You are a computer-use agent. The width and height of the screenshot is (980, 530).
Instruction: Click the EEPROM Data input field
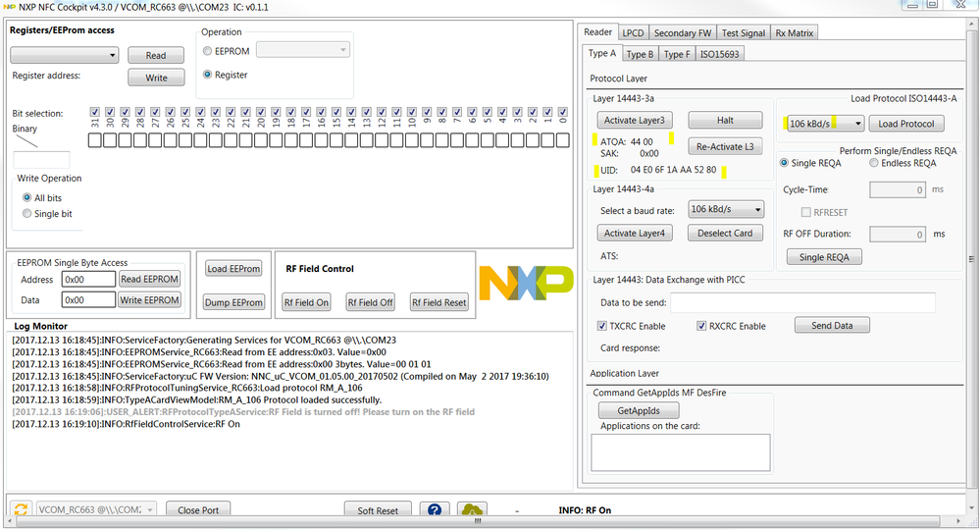pos(88,300)
